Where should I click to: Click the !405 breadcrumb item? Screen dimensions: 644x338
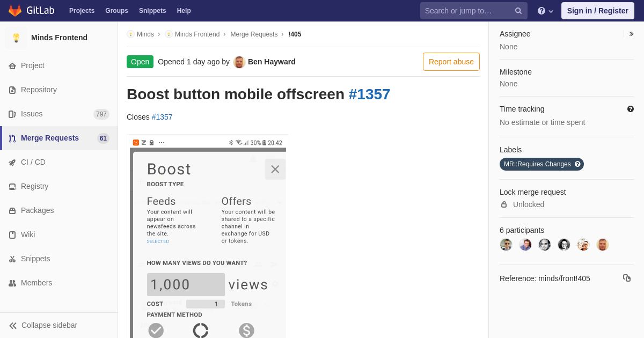click(295, 34)
